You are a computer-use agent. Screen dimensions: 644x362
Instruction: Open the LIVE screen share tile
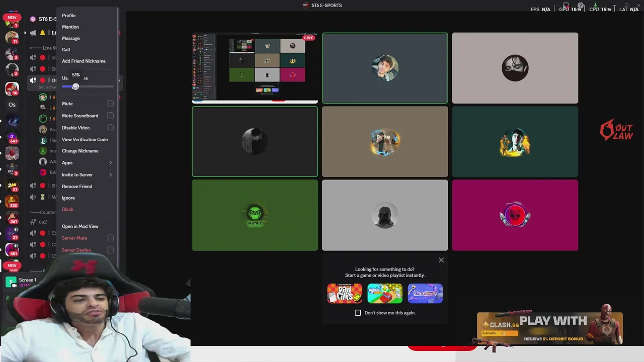point(255,68)
